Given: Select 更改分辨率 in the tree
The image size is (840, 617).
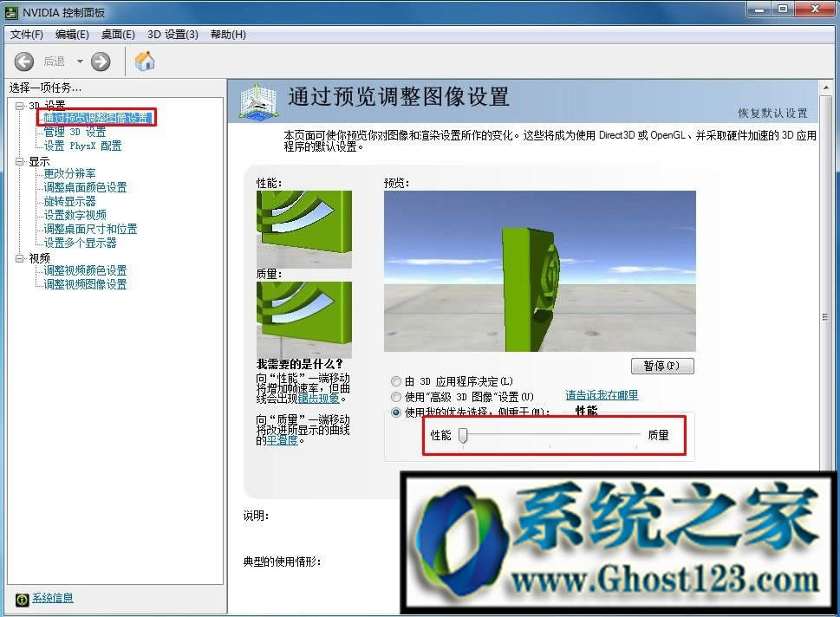Looking at the screenshot, I should point(69,173).
